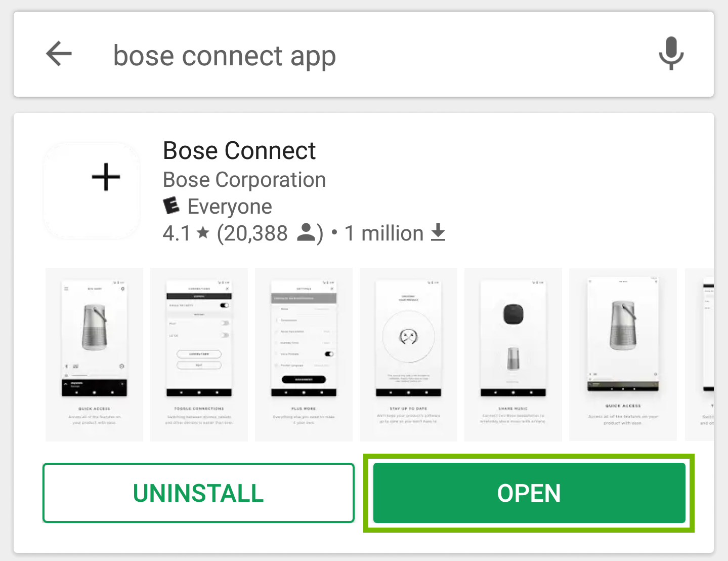View the STAY UP TO DATE screenshot
This screenshot has width=728, height=561.
coord(408,354)
